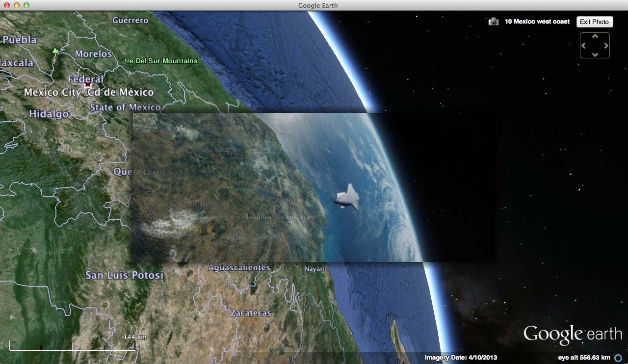The width and height of the screenshot is (628, 364).
Task: Pan the photo down with the down arrow
Action: coord(595,54)
